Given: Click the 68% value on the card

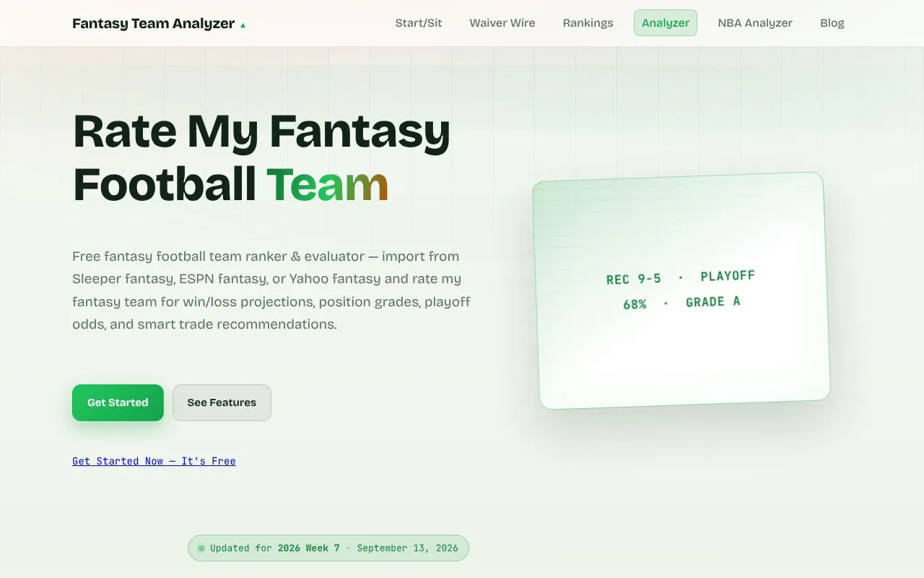Looking at the screenshot, I should tap(635, 304).
